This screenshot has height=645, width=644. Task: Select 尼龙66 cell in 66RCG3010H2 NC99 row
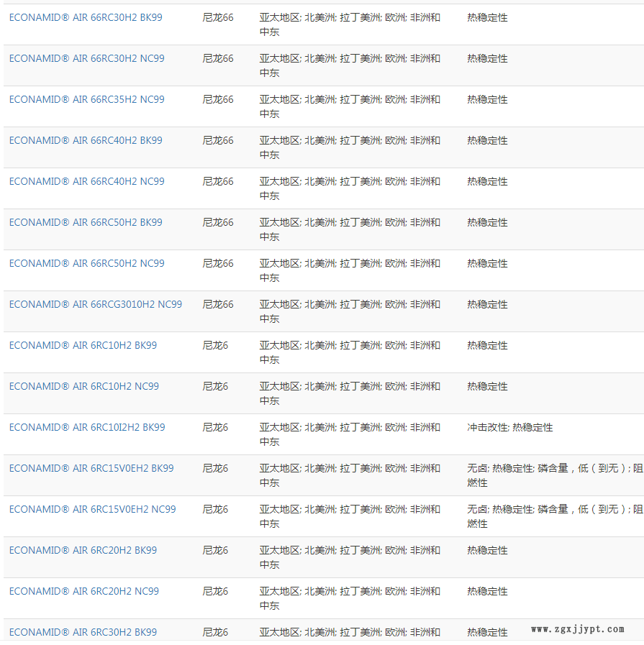tap(218, 304)
